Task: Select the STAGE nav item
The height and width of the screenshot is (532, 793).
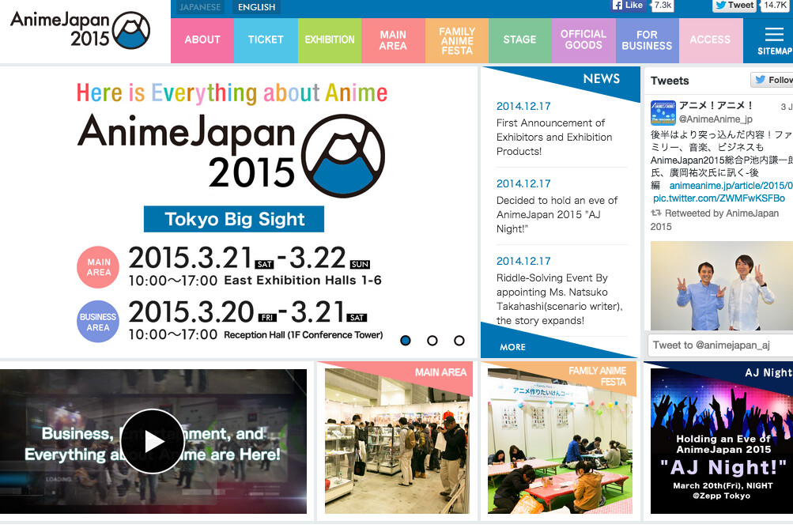Action: (x=519, y=39)
